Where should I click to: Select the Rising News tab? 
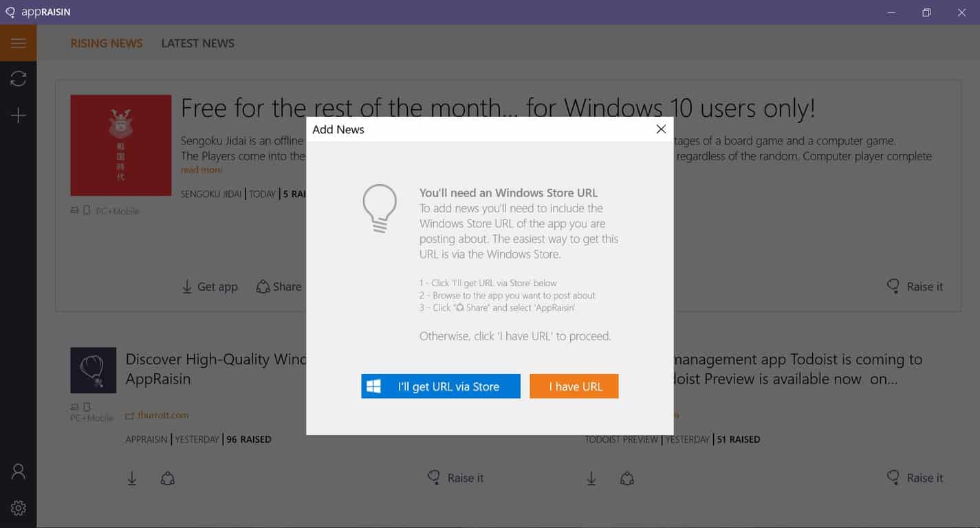[107, 43]
